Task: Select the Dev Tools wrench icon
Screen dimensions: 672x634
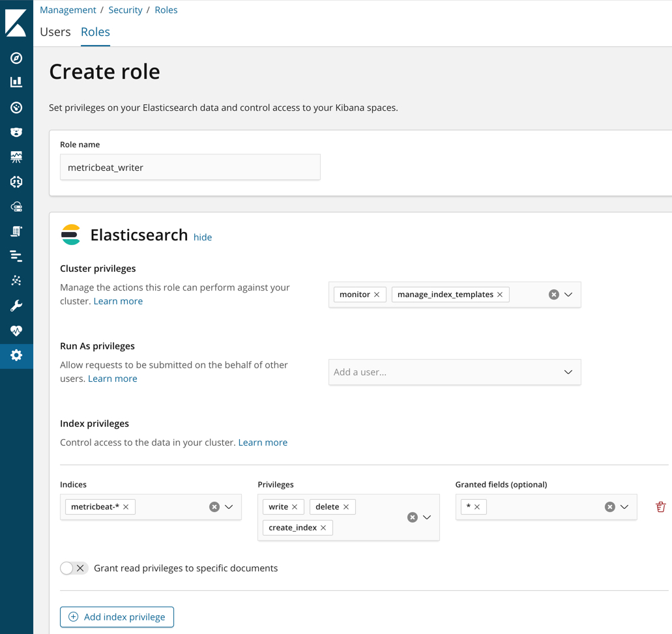Action: (16, 305)
